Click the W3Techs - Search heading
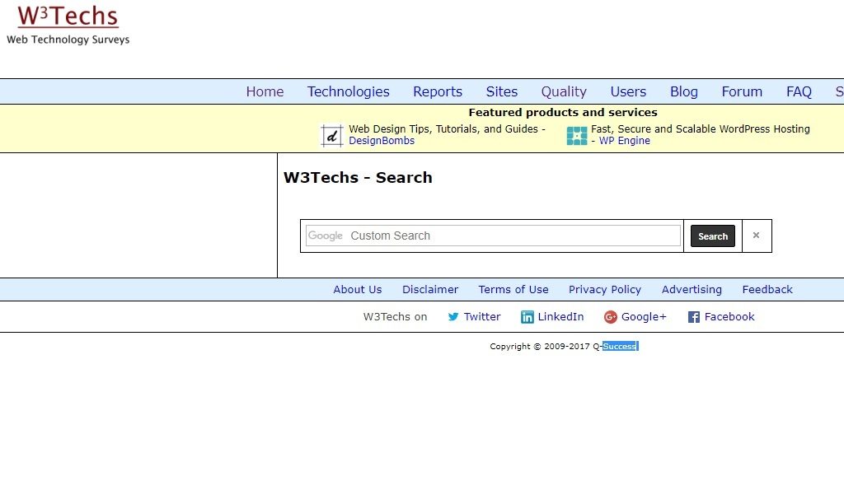 pyautogui.click(x=358, y=178)
